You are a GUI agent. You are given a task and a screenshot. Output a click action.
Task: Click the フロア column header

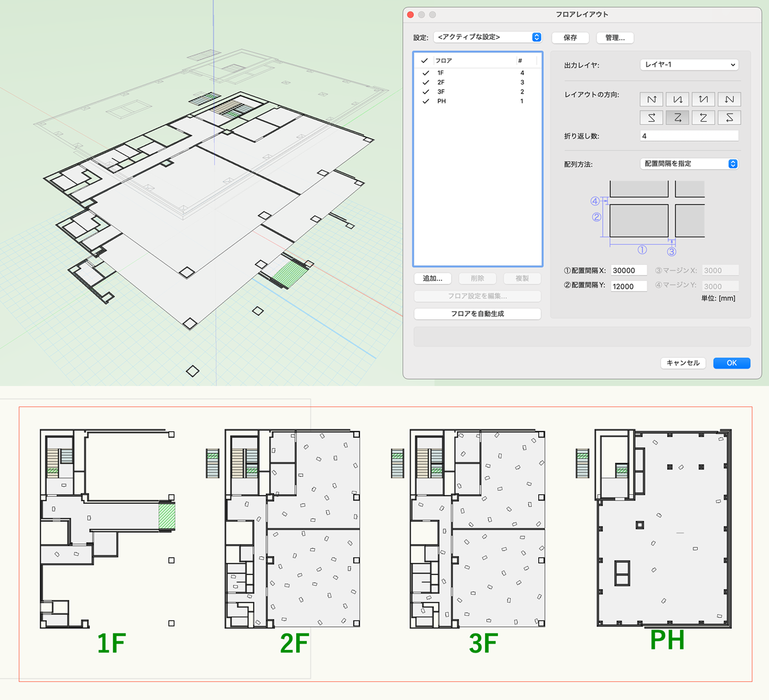click(x=474, y=60)
